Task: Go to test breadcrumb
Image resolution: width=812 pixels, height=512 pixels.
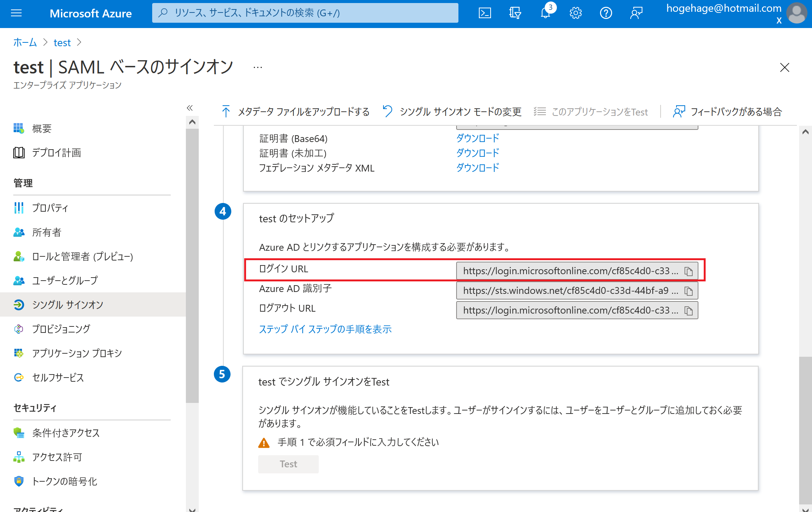Action: pos(62,42)
